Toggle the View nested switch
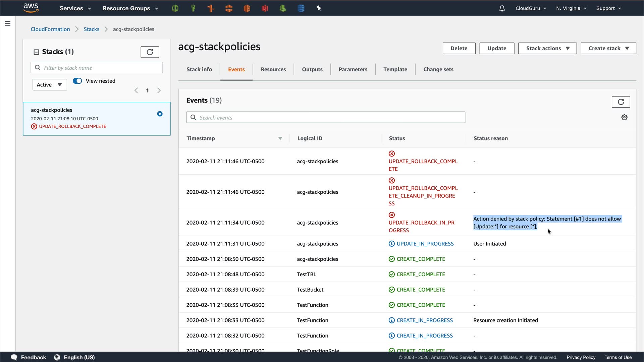 77,81
